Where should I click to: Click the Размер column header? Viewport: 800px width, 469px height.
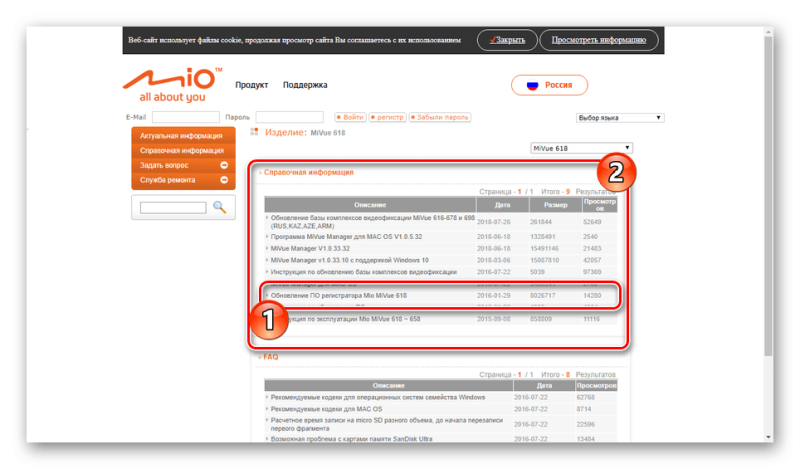pos(556,205)
